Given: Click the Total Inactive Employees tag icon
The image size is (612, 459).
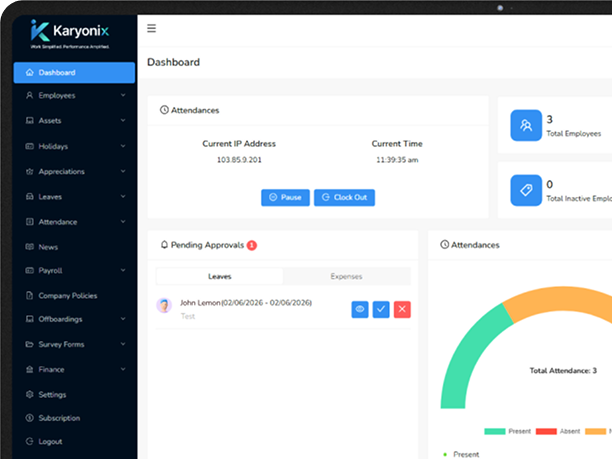Looking at the screenshot, I should [x=526, y=190].
